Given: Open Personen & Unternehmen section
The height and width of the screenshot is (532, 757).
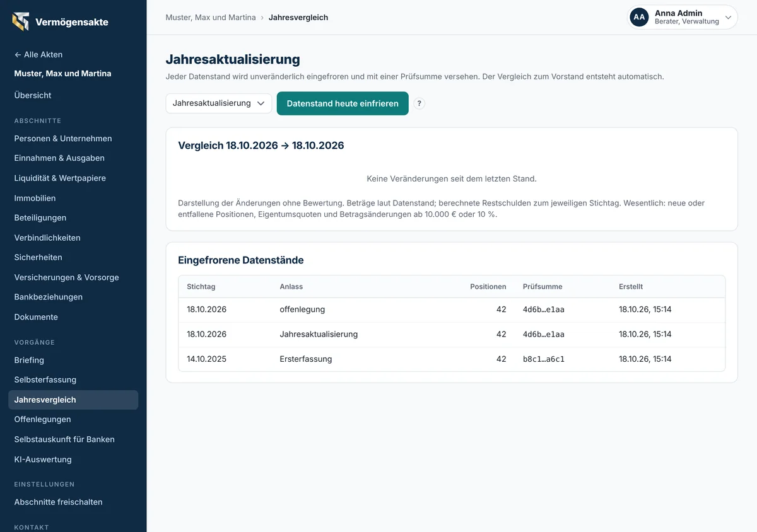Looking at the screenshot, I should (x=63, y=138).
